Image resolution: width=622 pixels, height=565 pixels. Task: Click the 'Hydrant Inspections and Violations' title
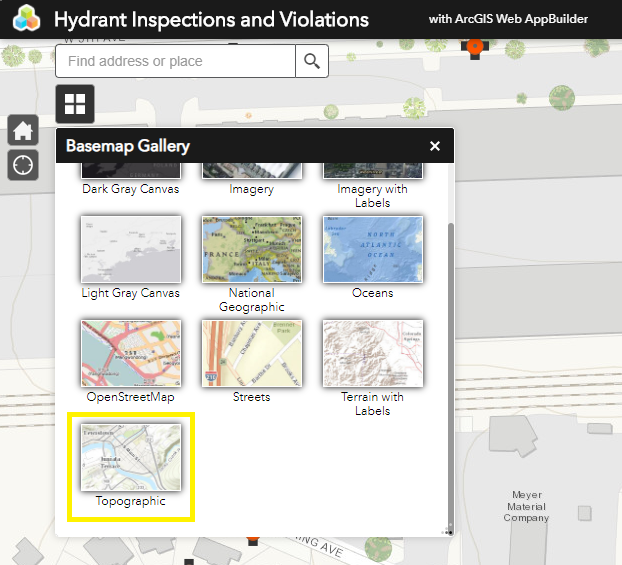(211, 19)
